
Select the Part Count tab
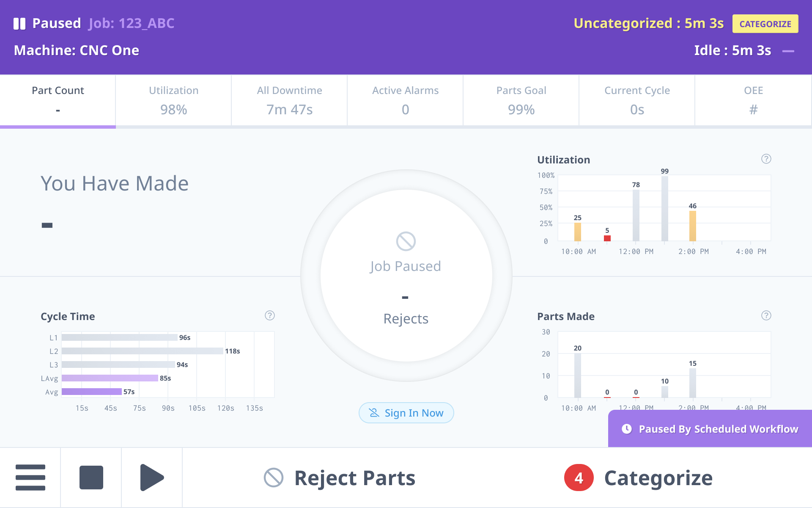point(58,101)
